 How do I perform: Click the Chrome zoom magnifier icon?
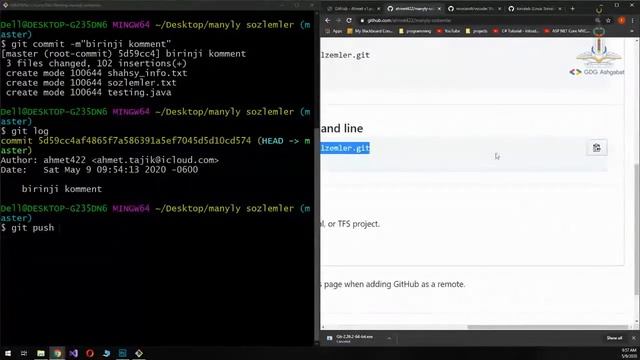tap(598, 20)
